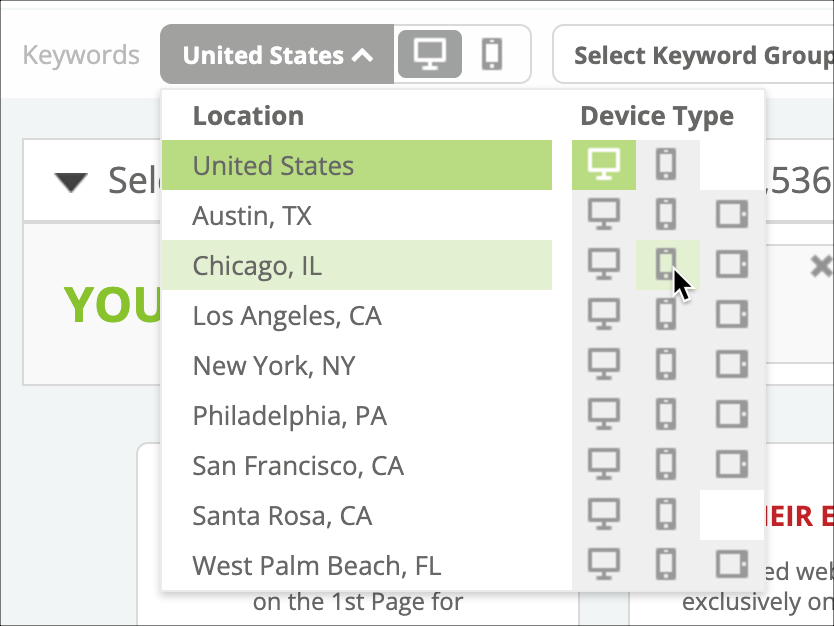Activate green desktop icon for United States
This screenshot has height=626, width=834.
coord(604,165)
